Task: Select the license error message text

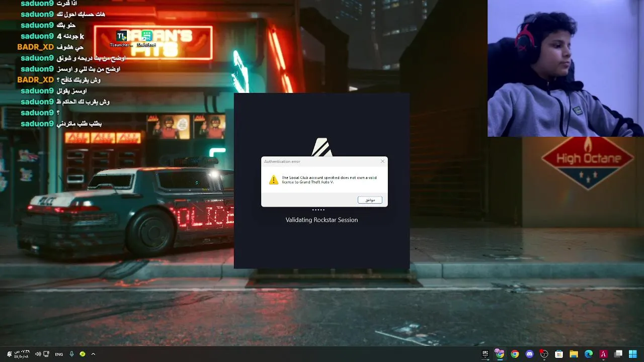Action: [329, 180]
